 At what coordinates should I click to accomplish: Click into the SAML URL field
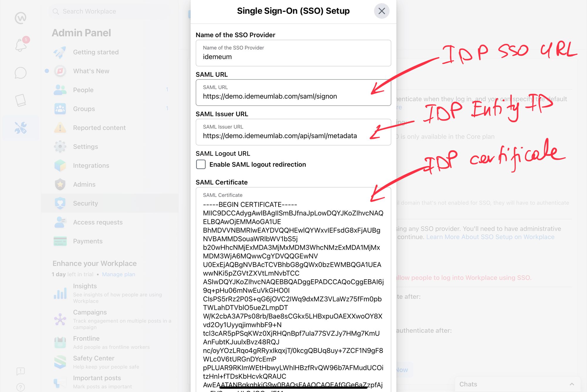point(293,93)
